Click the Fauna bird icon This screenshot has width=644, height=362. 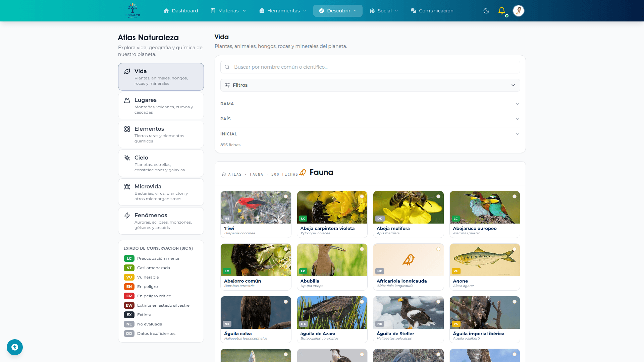coord(303,172)
